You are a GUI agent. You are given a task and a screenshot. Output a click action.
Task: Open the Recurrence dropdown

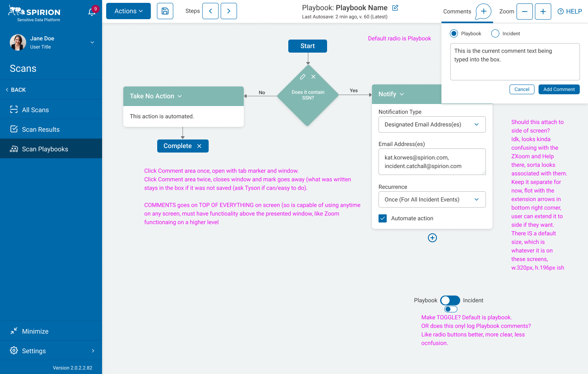(432, 199)
